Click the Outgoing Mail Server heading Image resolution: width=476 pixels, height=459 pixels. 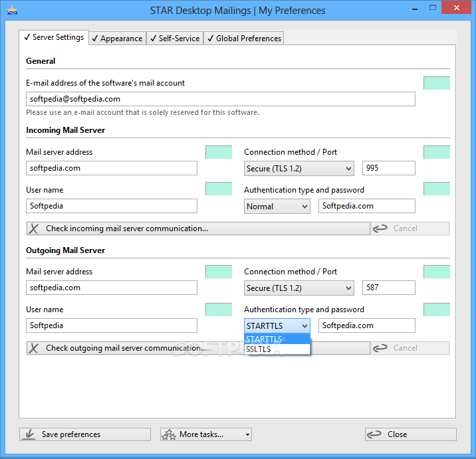pyautogui.click(x=66, y=250)
